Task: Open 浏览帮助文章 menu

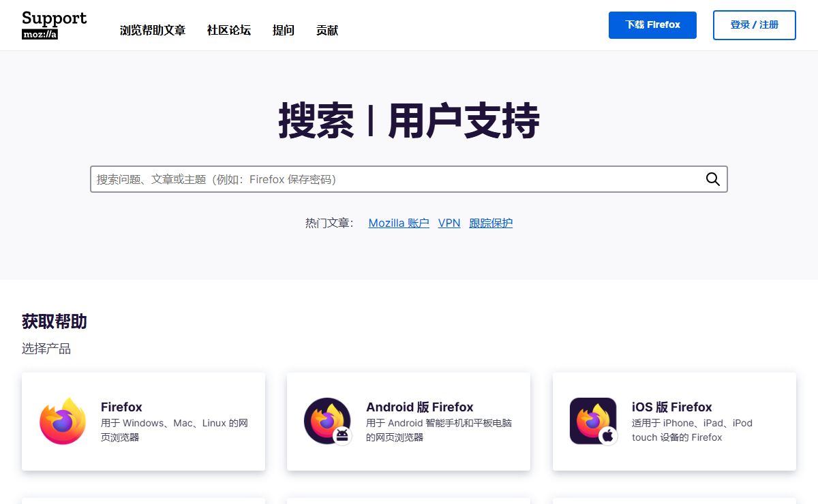Action: click(x=153, y=30)
